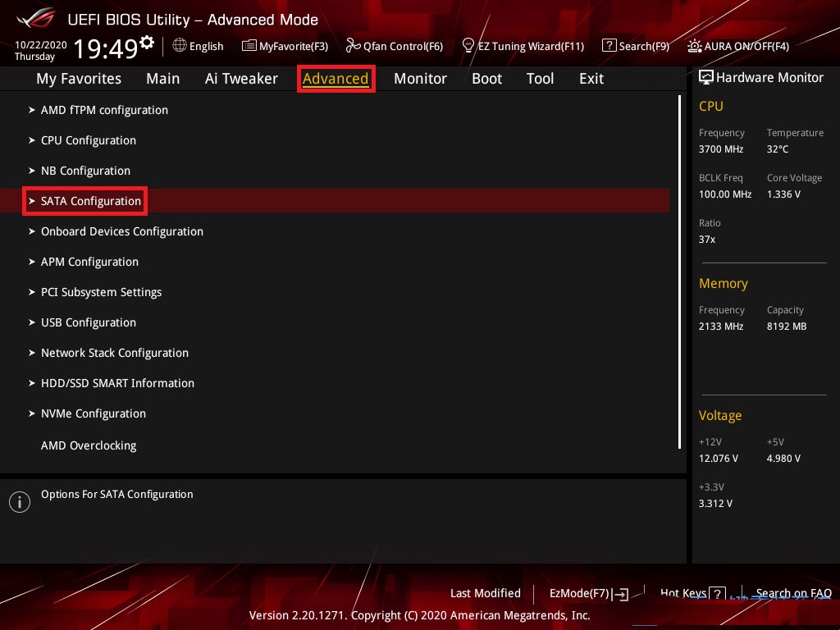Click memory capacity value 8192 MB
Image resolution: width=840 pixels, height=630 pixels.
tap(787, 326)
